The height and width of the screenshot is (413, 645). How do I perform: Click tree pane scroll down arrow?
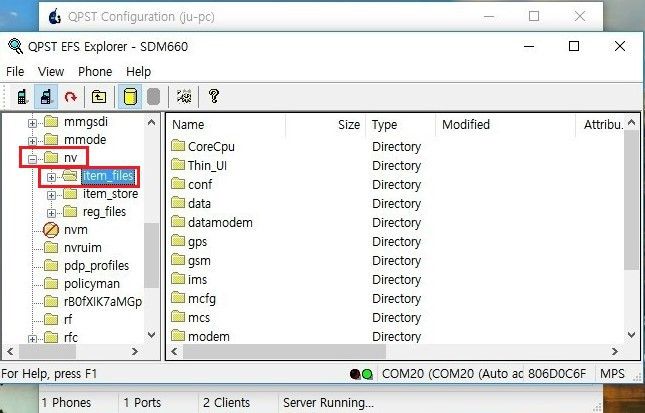tap(151, 335)
